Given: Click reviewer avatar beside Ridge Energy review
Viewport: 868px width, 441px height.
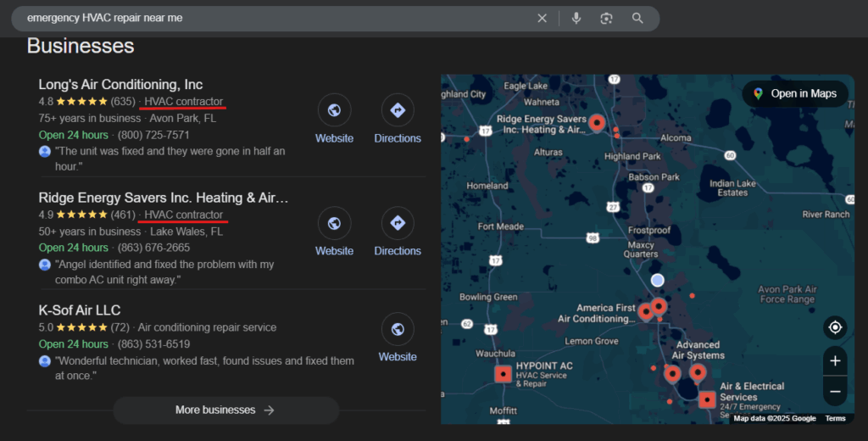Looking at the screenshot, I should (45, 265).
